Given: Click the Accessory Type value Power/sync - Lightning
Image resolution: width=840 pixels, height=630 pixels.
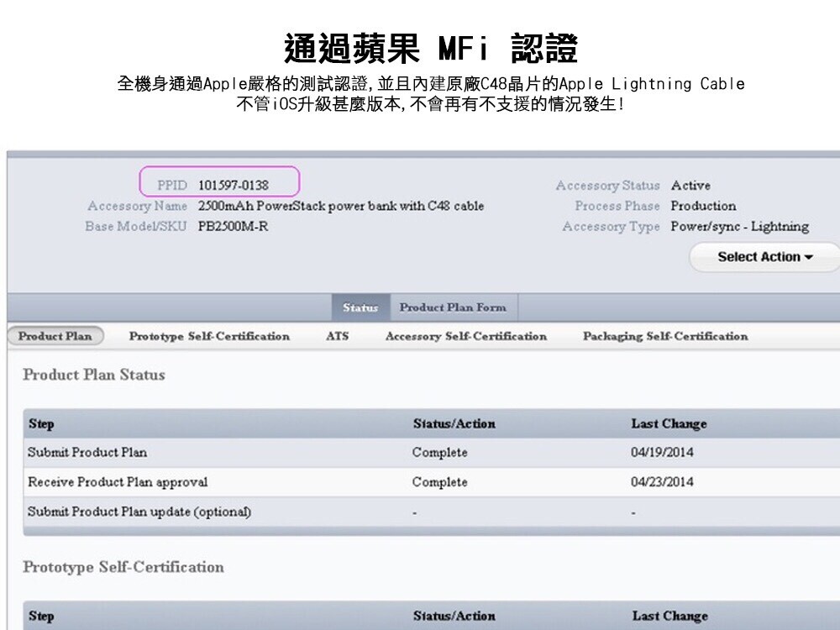Looking at the screenshot, I should pyautogui.click(x=740, y=227).
